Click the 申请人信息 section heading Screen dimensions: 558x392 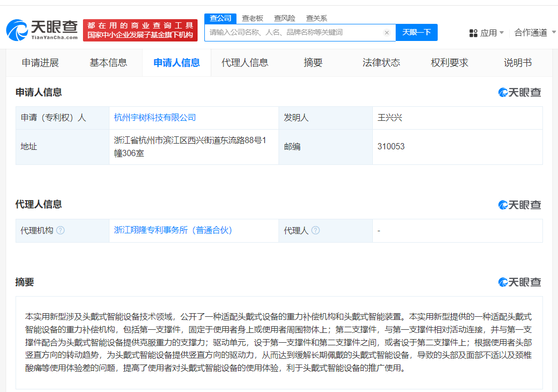[38, 92]
